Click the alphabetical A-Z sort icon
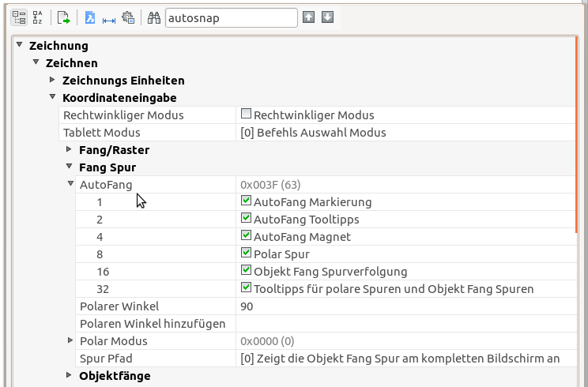Screen dimensions: 588x387 [x=38, y=17]
